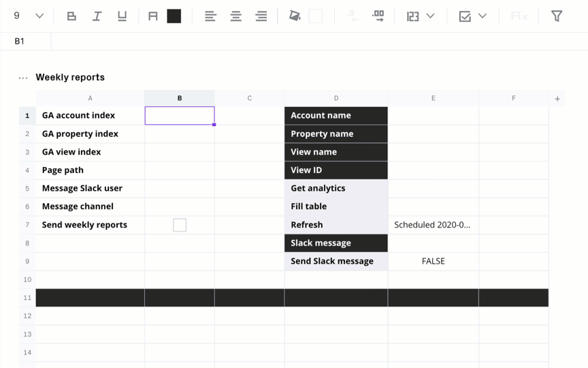Click the checkbox insert icon

tap(465, 16)
